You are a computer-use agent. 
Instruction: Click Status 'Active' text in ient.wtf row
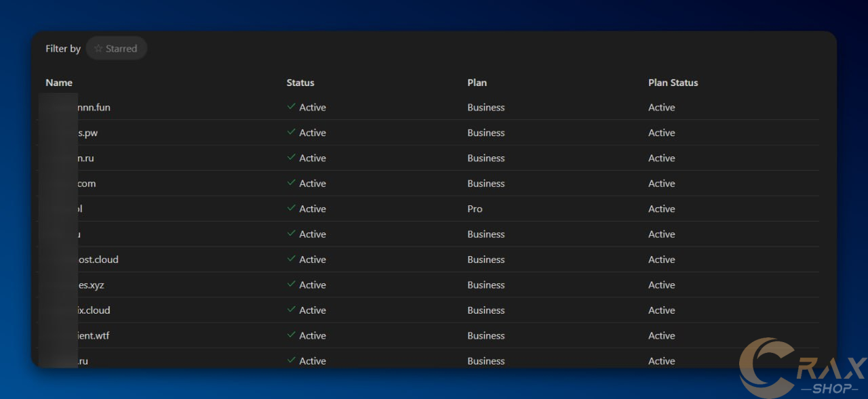click(x=313, y=336)
